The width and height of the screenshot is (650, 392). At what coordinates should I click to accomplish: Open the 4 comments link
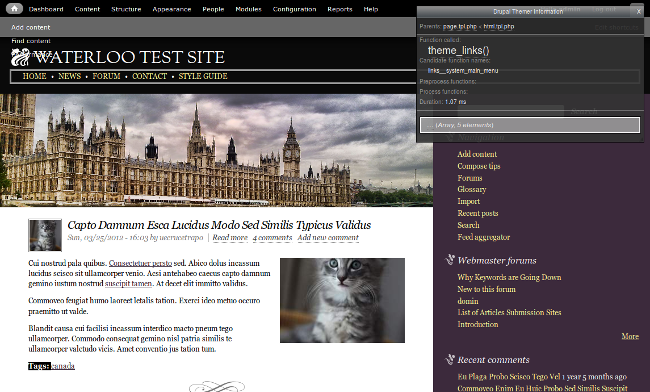click(x=272, y=238)
